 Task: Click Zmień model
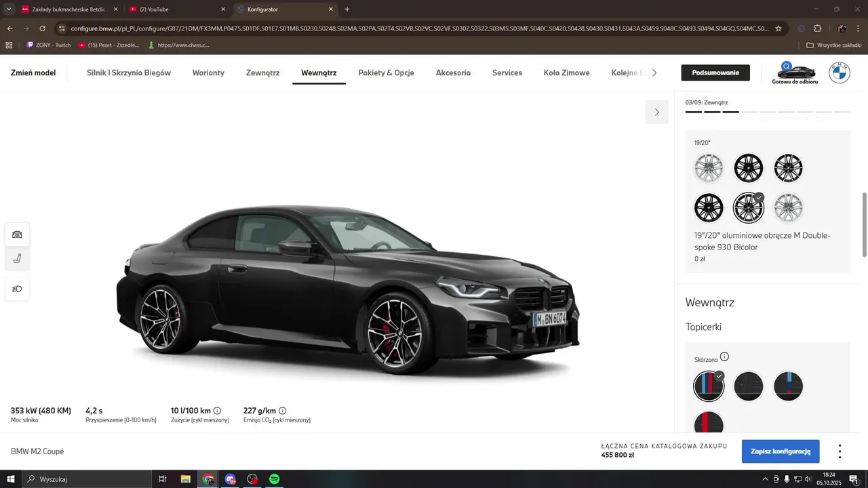click(x=33, y=73)
